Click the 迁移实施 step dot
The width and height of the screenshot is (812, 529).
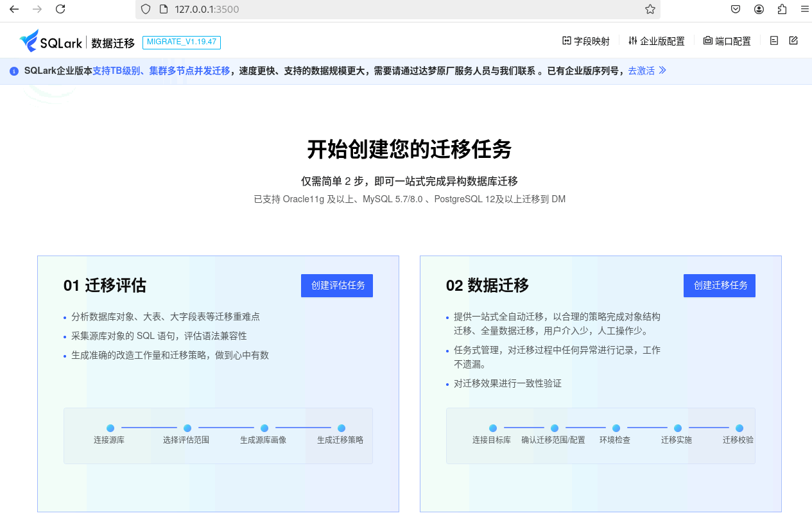(x=678, y=428)
